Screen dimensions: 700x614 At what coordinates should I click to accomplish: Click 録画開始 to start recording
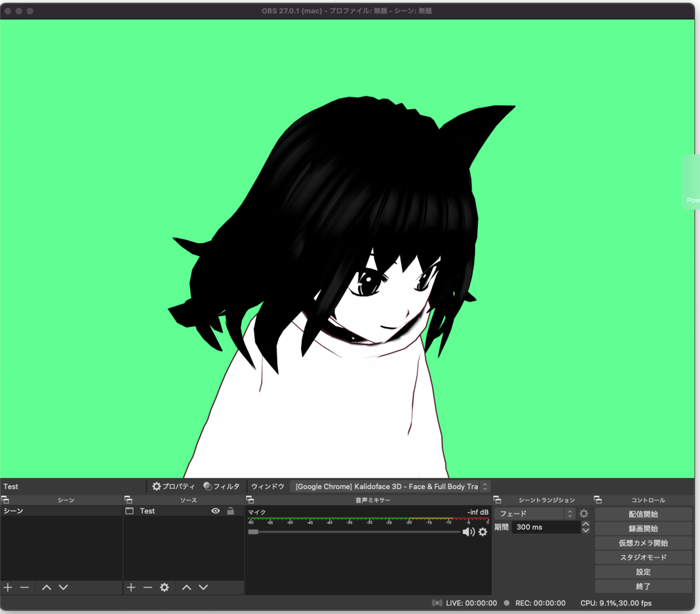643,528
